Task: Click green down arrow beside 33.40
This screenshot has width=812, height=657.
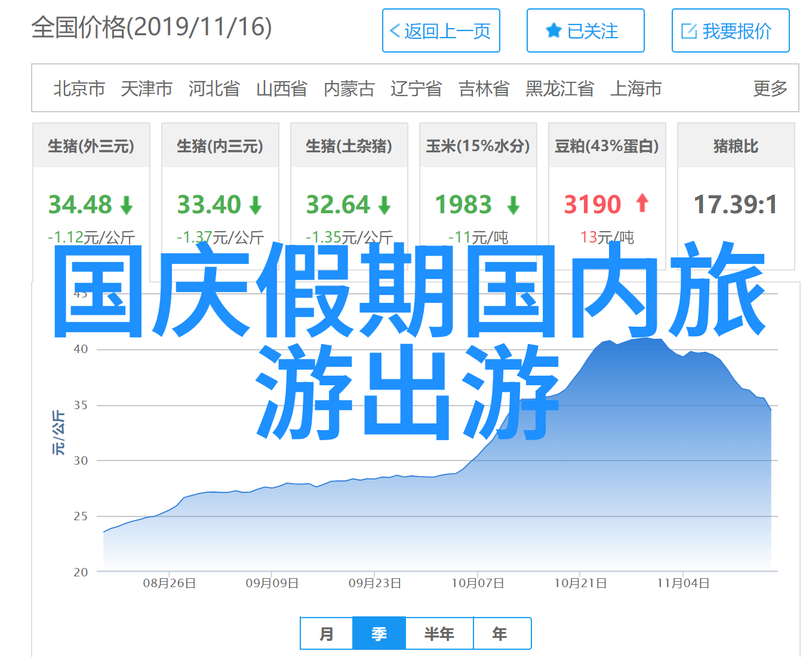Action: pyautogui.click(x=256, y=205)
